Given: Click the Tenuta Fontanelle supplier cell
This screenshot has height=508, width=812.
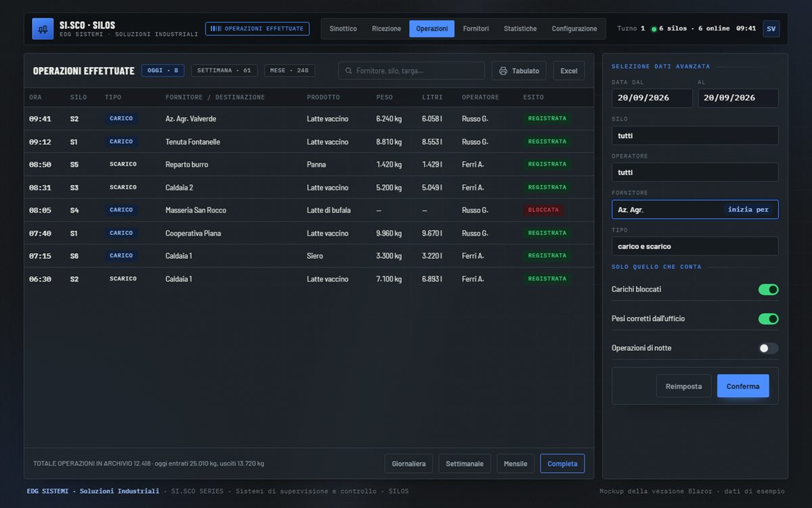Looking at the screenshot, I should (193, 142).
